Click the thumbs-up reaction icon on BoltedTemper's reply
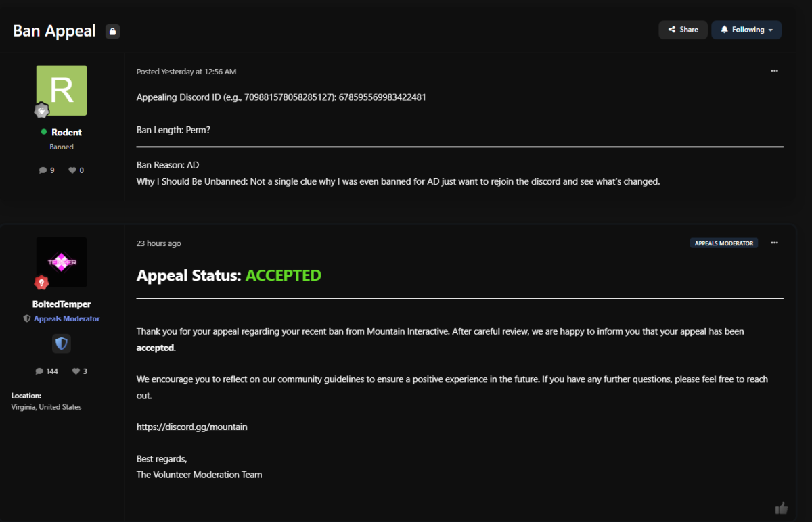The height and width of the screenshot is (522, 812). pyautogui.click(x=781, y=508)
